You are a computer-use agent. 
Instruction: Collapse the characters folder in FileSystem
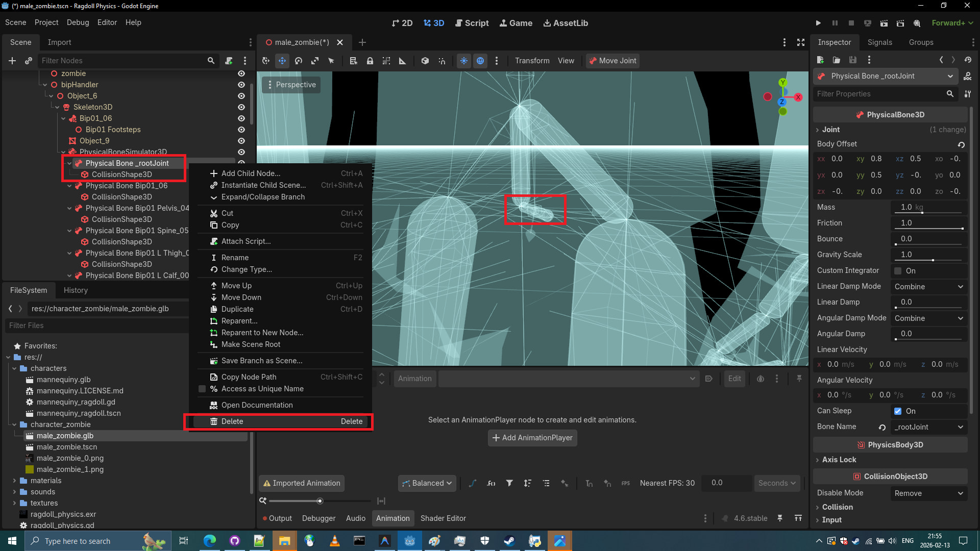click(14, 368)
